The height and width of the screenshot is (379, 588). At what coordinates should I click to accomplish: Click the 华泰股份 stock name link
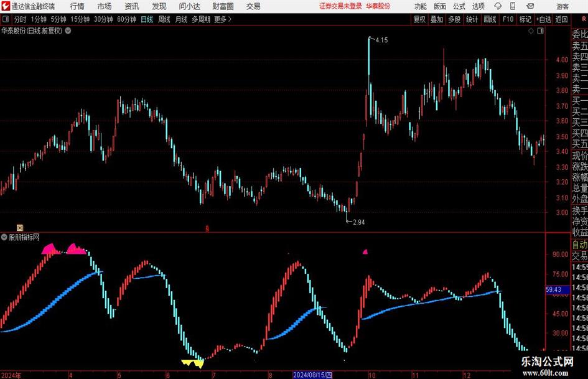point(378,6)
